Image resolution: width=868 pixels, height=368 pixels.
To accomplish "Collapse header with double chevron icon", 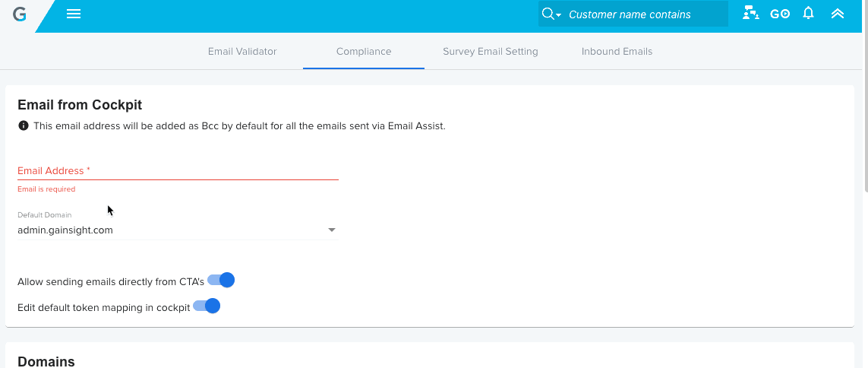I will 838,14.
